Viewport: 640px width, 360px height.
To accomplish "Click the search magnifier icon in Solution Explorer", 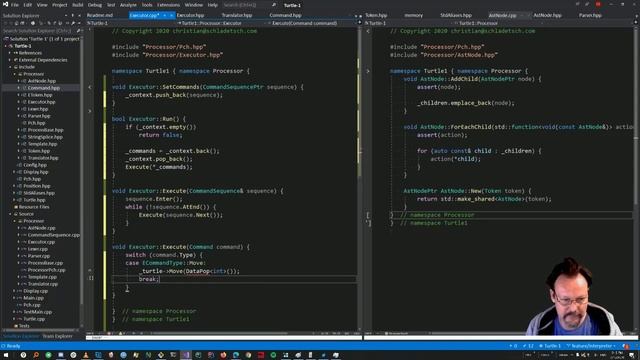I will (x=78, y=31).
